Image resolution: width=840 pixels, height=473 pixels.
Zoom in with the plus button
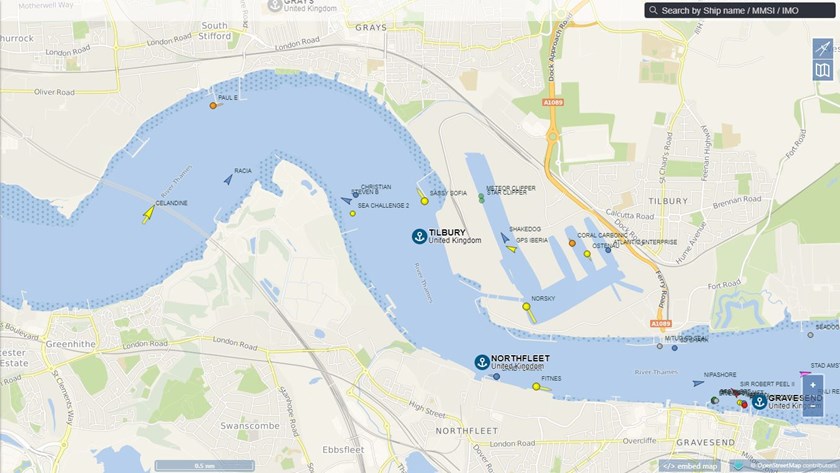[x=813, y=385]
